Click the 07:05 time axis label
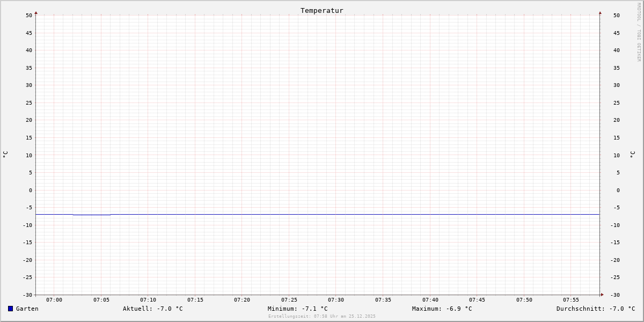Viewport: 644px width, 322px height. pos(101,299)
